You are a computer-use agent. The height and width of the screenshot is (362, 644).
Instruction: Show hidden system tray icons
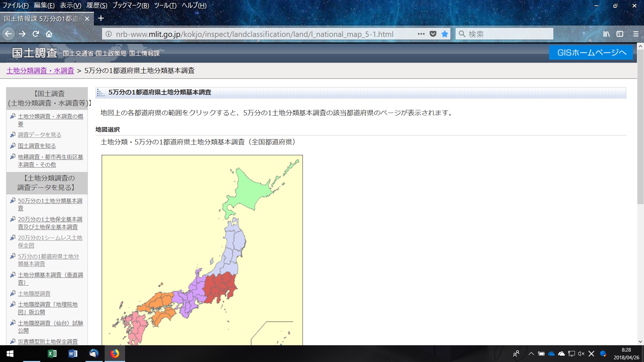point(531,354)
